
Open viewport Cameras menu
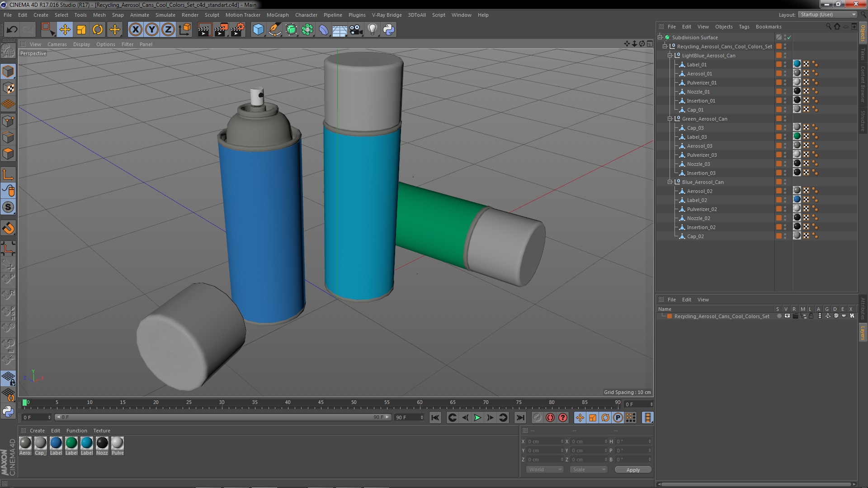pos(57,44)
